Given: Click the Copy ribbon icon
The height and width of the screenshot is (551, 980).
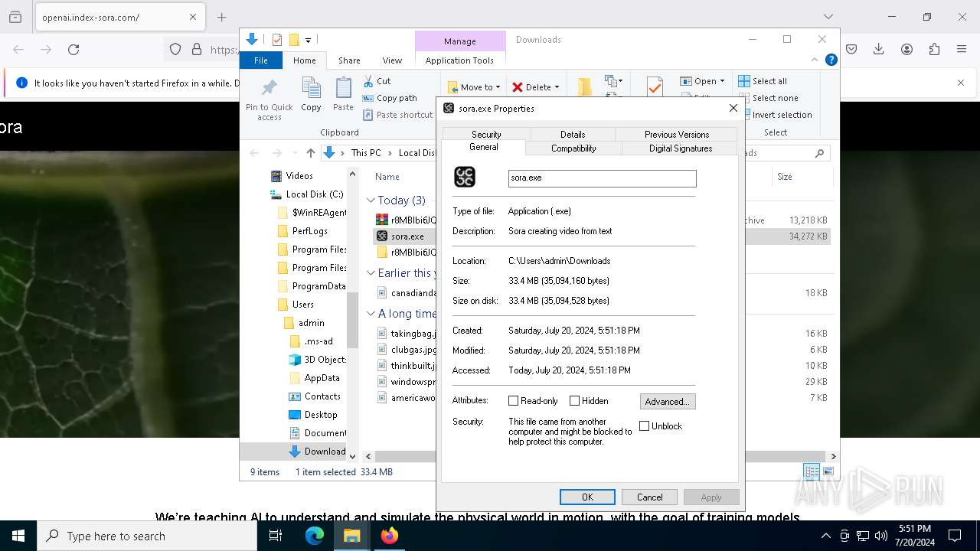Looking at the screenshot, I should click(x=311, y=88).
